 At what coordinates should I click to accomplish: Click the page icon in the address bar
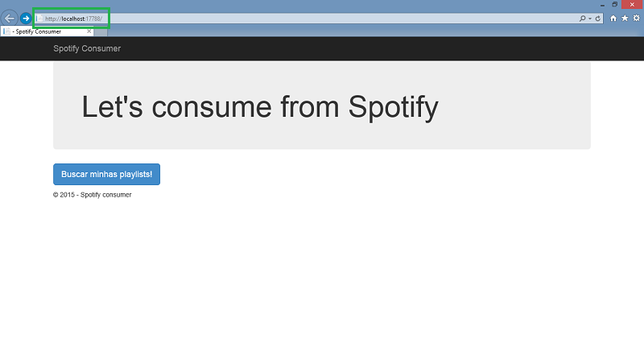[x=39, y=18]
